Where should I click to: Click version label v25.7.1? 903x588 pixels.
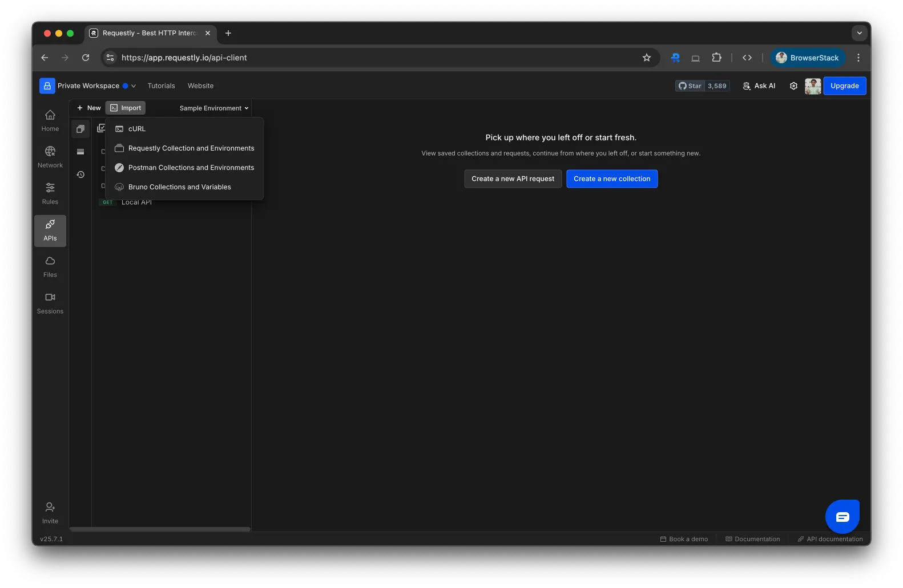tap(51, 539)
